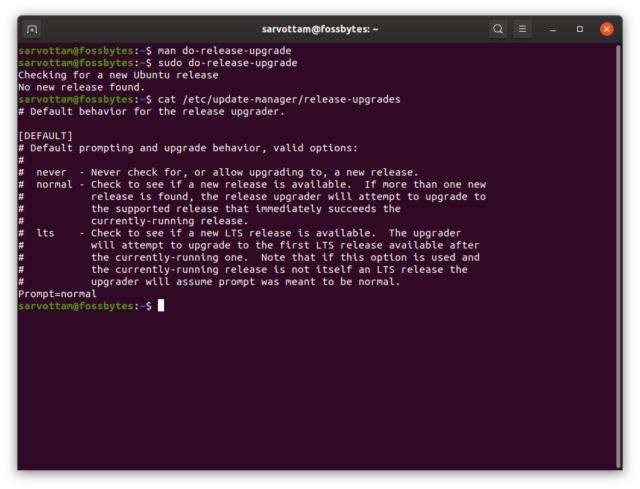The image size is (640, 489).
Task: Click the 'lts' option label in the output
Action: pyautogui.click(x=45, y=233)
